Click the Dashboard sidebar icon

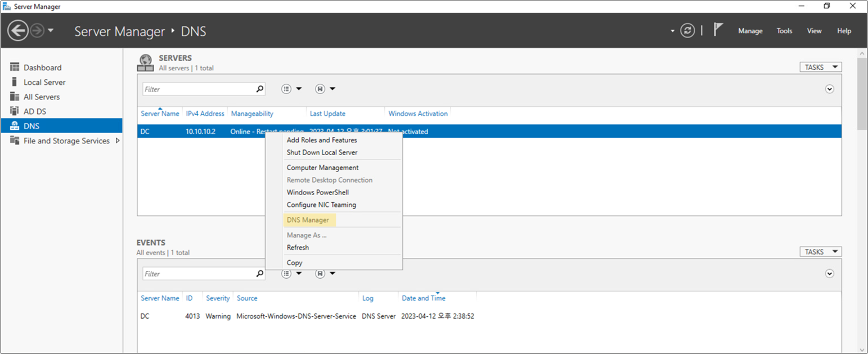(15, 67)
